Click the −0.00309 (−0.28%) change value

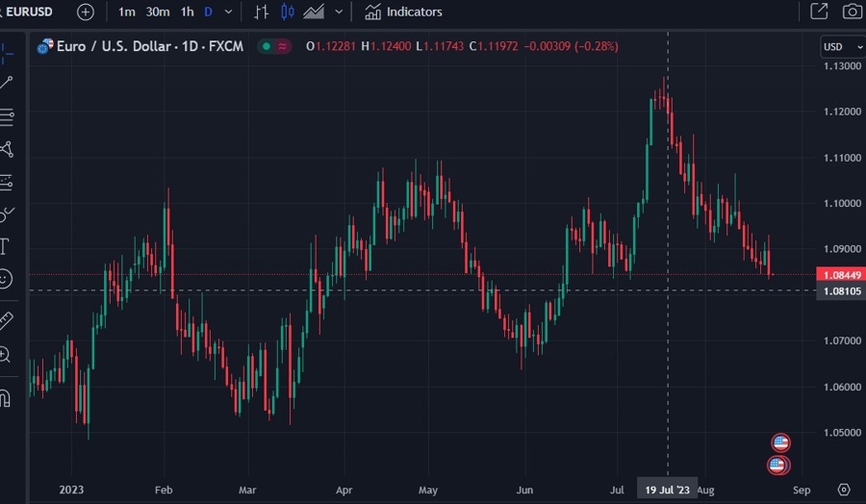click(571, 46)
